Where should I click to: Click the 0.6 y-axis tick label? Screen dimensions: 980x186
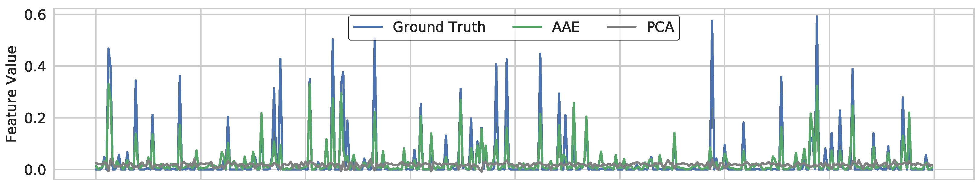coord(35,15)
